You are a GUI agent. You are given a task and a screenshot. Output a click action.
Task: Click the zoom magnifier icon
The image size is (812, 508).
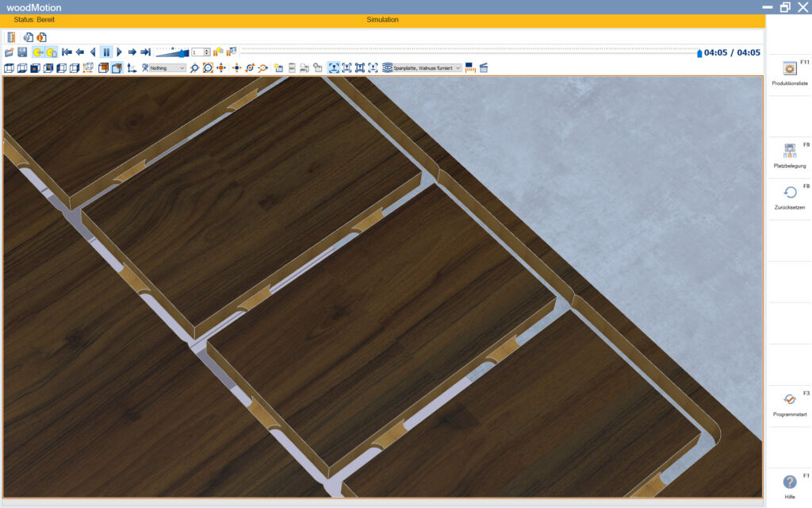click(194, 68)
